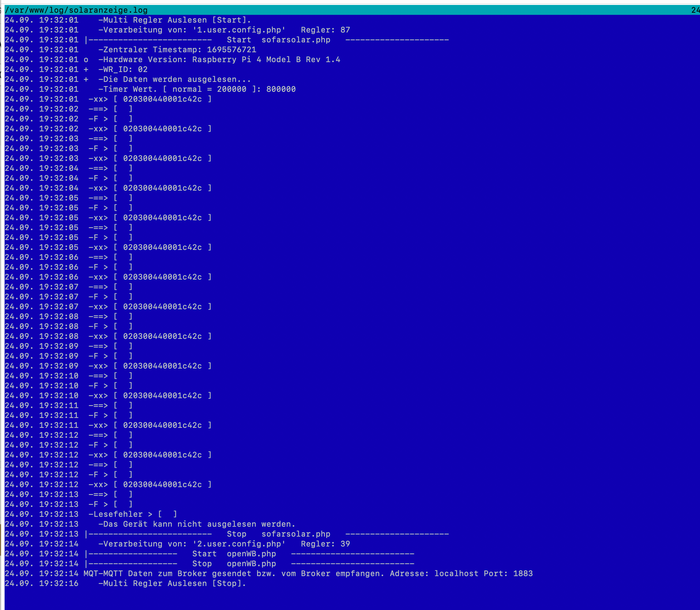This screenshot has width=700, height=610.
Task: Click the 'WR_ID: 02' log entry
Action: [123, 70]
